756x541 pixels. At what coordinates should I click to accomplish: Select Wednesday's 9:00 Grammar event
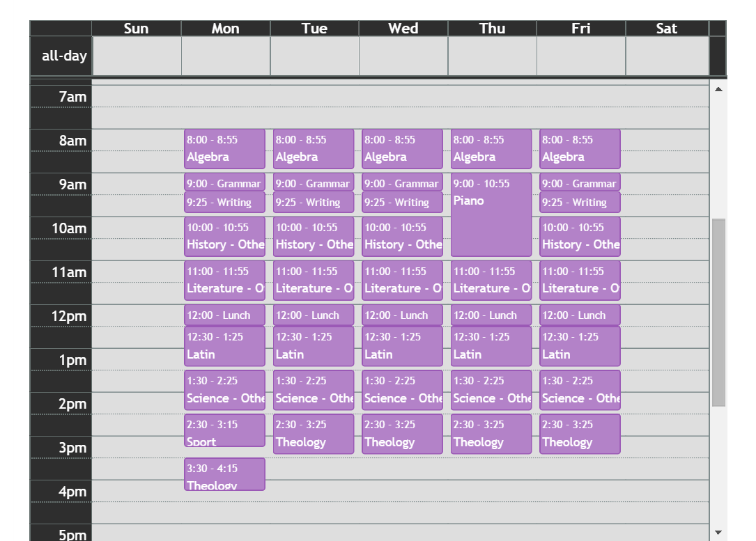402,183
